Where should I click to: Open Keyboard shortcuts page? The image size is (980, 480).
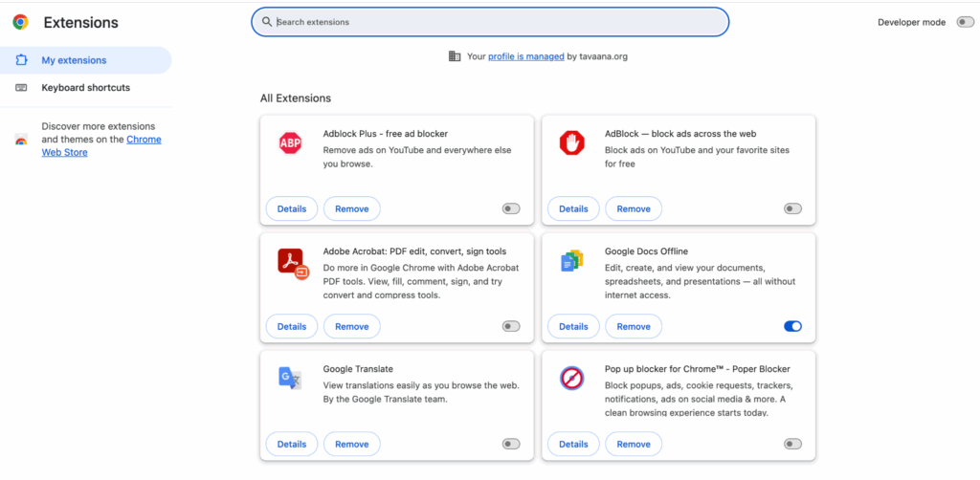85,88
